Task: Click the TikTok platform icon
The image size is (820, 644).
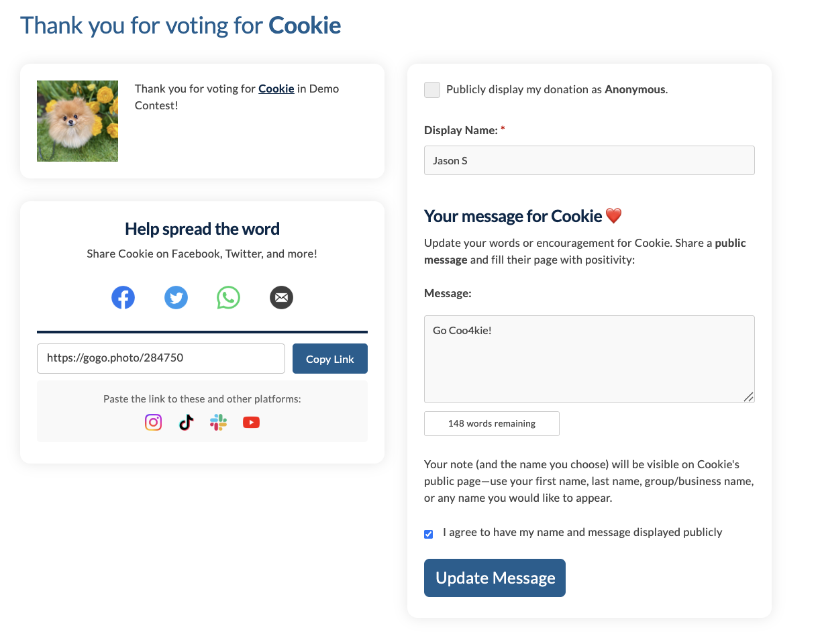Action: coord(186,422)
